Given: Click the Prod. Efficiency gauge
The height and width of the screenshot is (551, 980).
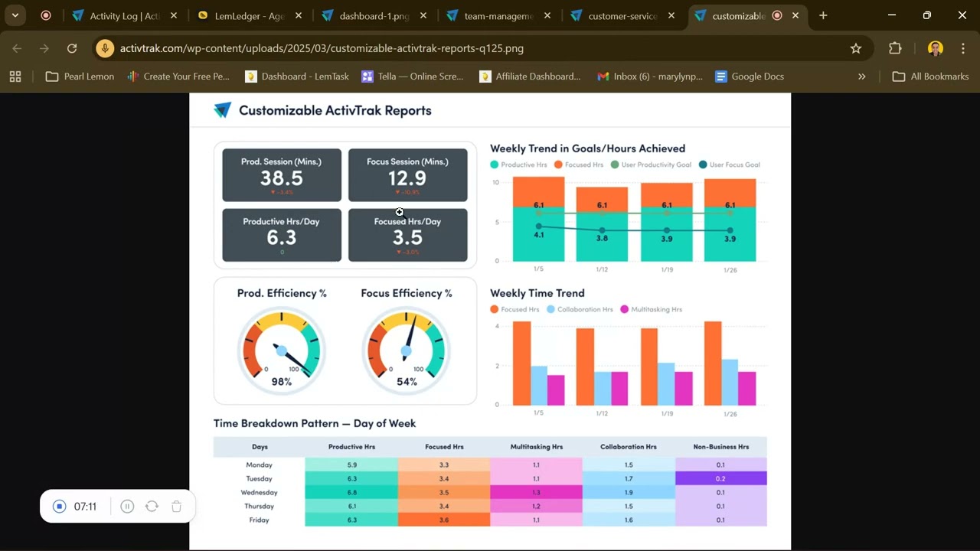Looking at the screenshot, I should coord(282,350).
